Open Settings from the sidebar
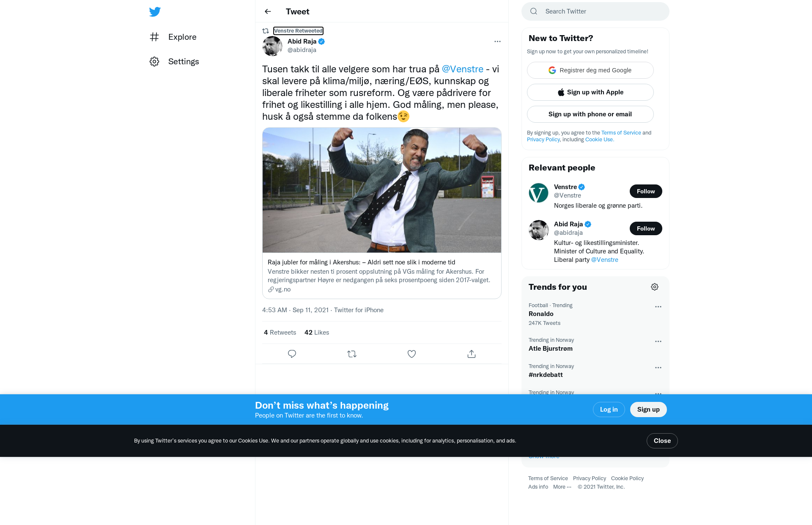812x525 pixels. tap(174, 62)
